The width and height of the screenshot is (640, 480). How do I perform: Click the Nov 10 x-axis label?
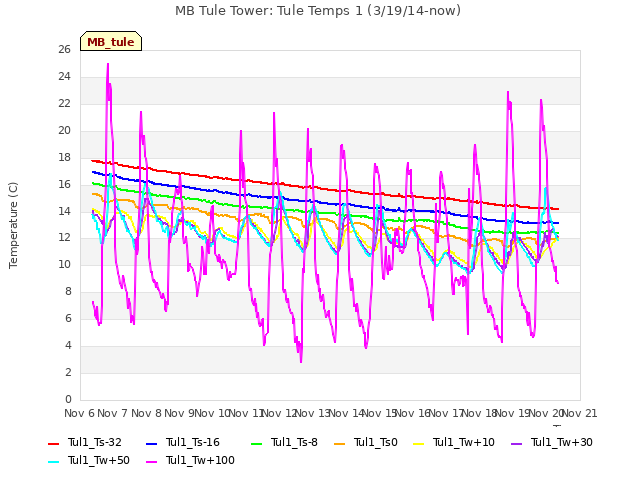coord(212,413)
